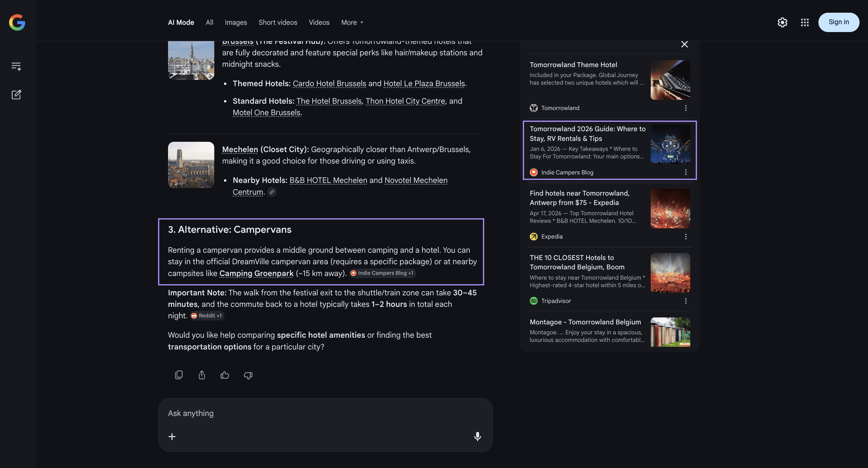Open Cardo Hotel Brussels link
Image resolution: width=868 pixels, height=468 pixels.
coord(329,83)
